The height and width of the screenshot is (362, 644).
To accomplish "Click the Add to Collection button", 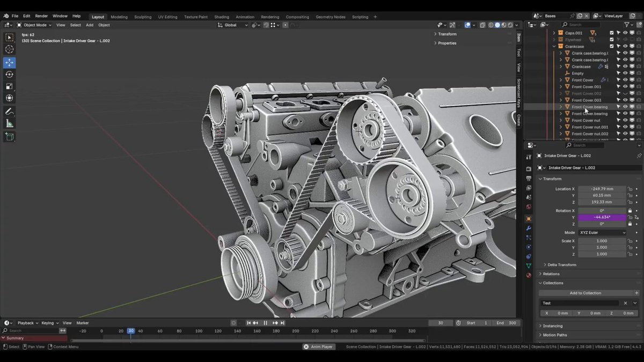I will [586, 293].
